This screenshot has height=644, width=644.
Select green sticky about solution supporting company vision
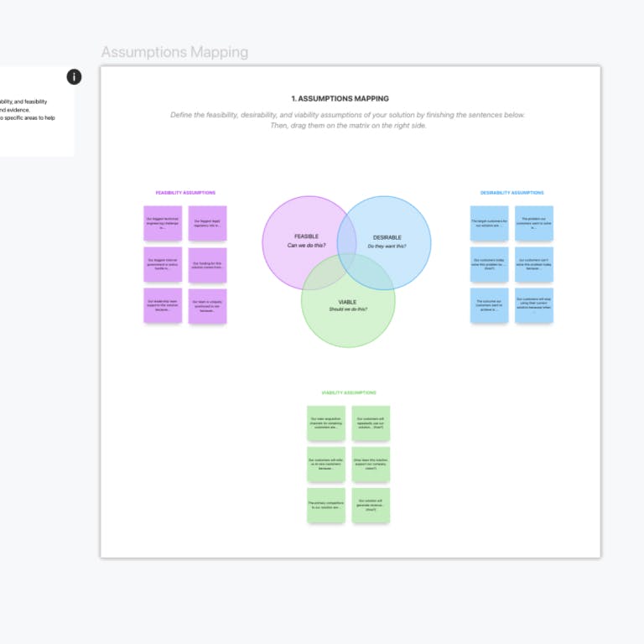371,465
